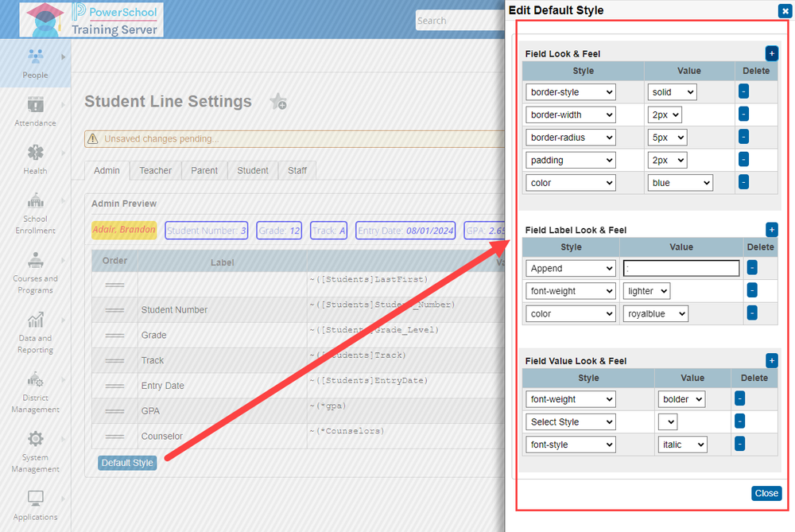
Task: Delete the border-width row
Action: pyautogui.click(x=744, y=114)
